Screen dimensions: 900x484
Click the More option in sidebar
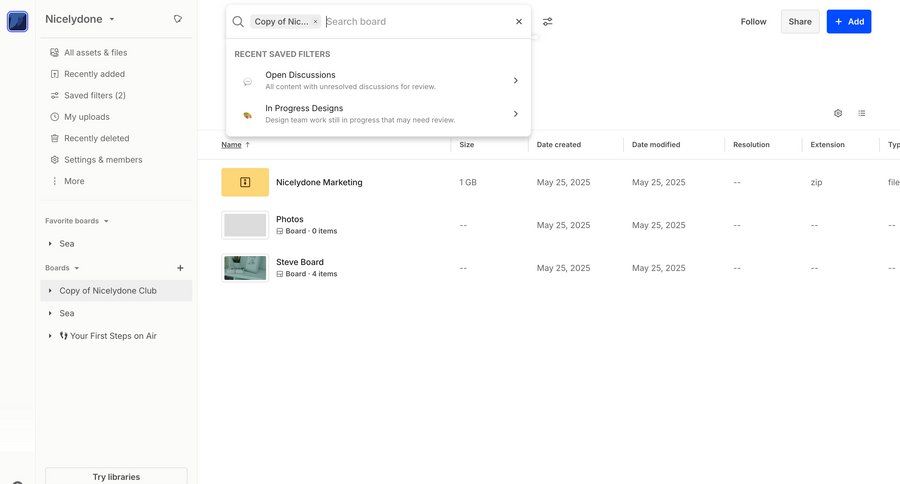[74, 181]
